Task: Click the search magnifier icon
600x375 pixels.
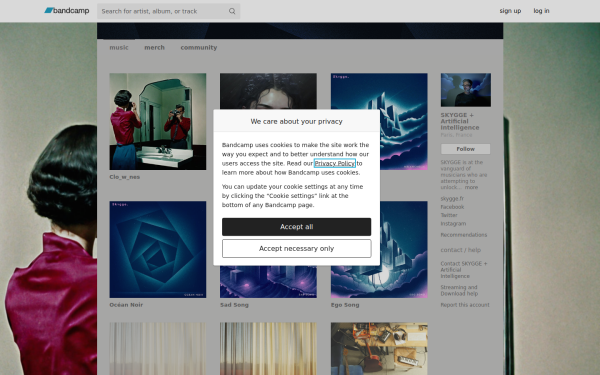Action: [232, 11]
